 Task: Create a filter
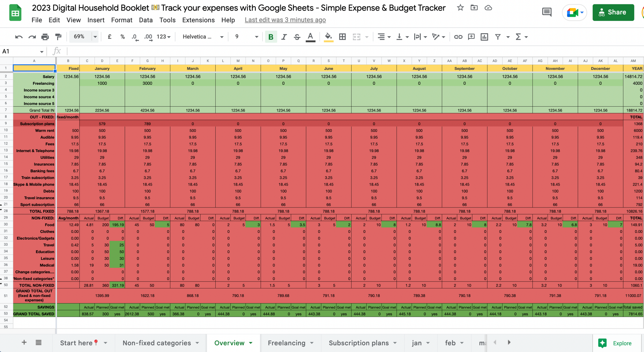(497, 37)
